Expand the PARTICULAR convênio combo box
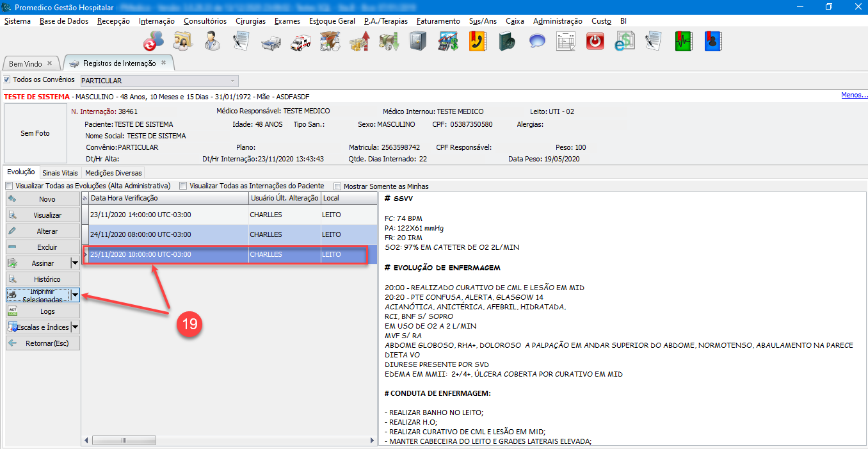This screenshot has height=449, width=868. click(232, 81)
